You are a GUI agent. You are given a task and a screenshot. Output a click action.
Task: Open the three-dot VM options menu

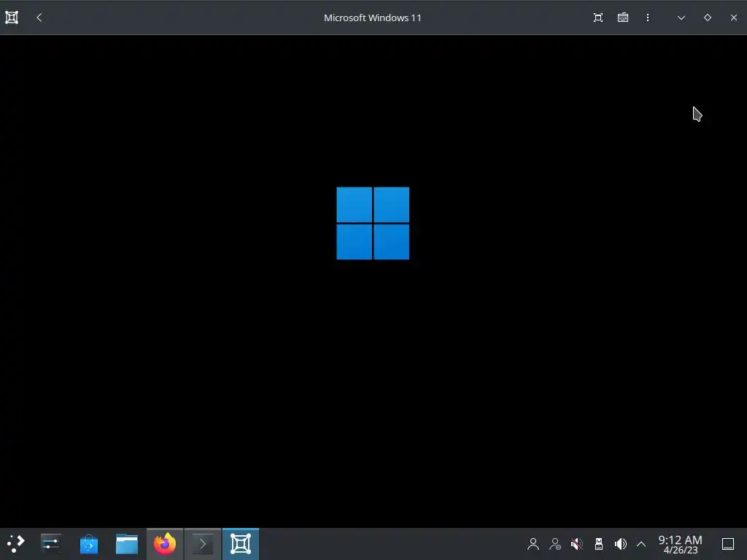[x=648, y=17]
